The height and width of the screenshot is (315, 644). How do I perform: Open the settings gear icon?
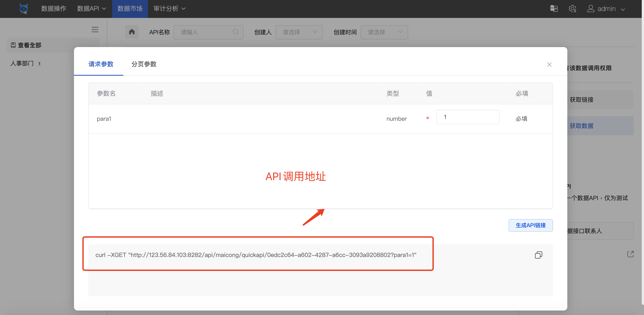click(x=572, y=9)
